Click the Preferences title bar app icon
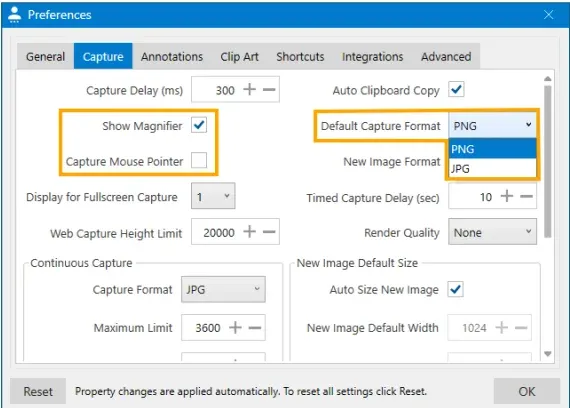 click(15, 15)
